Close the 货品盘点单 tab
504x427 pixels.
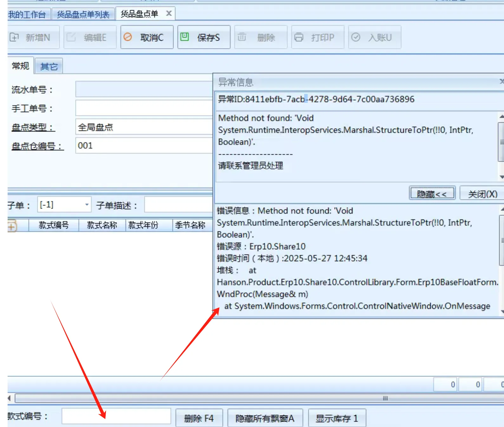click(169, 13)
